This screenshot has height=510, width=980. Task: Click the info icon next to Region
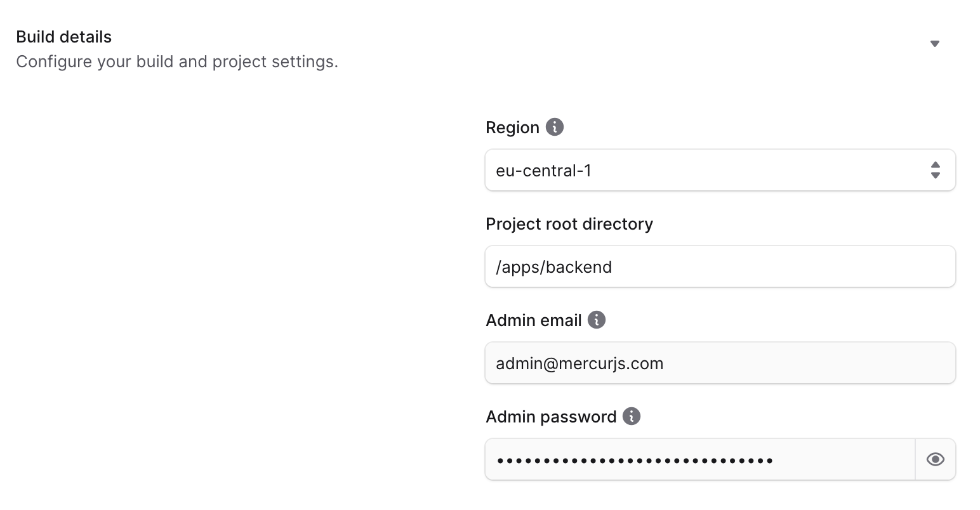[x=555, y=128]
